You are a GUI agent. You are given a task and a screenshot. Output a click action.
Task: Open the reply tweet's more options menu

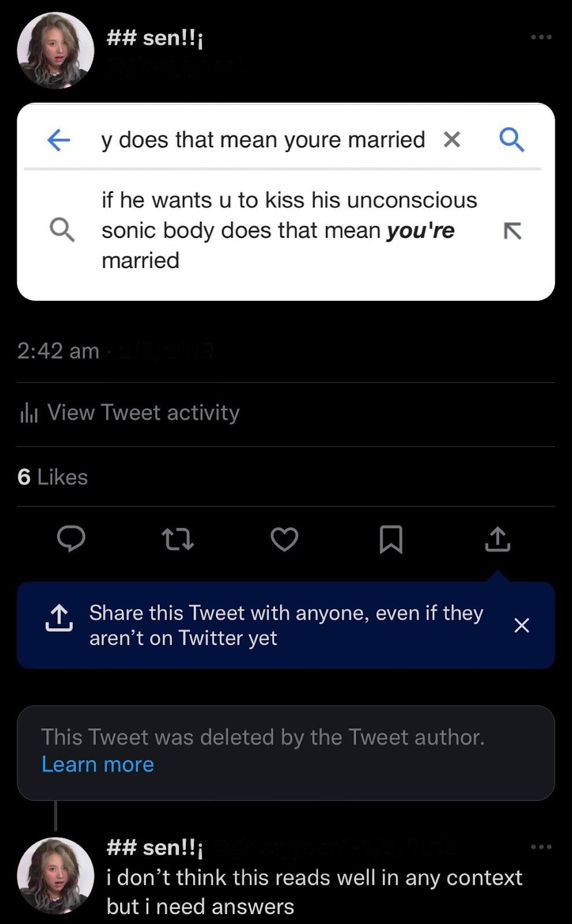tap(541, 847)
